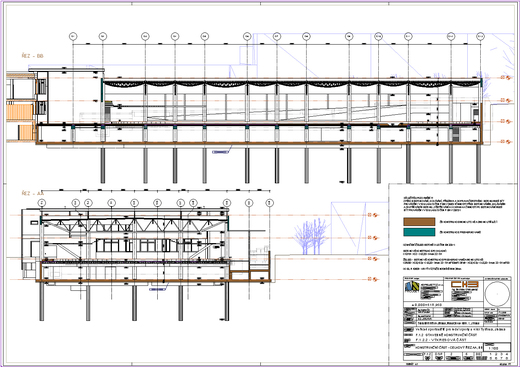Click the scale 1:100 box in title block
Image resolution: width=520 pixels, height=367 pixels.
tap(497, 347)
